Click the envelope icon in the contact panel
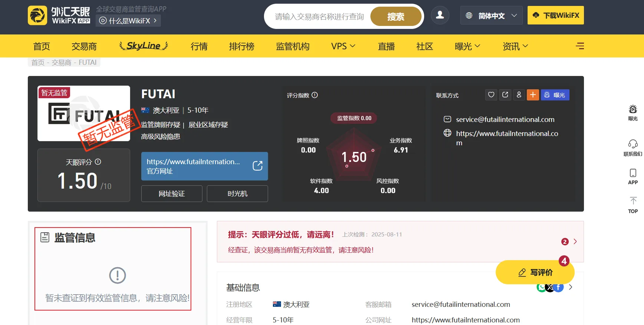644x325 pixels. coord(448,119)
